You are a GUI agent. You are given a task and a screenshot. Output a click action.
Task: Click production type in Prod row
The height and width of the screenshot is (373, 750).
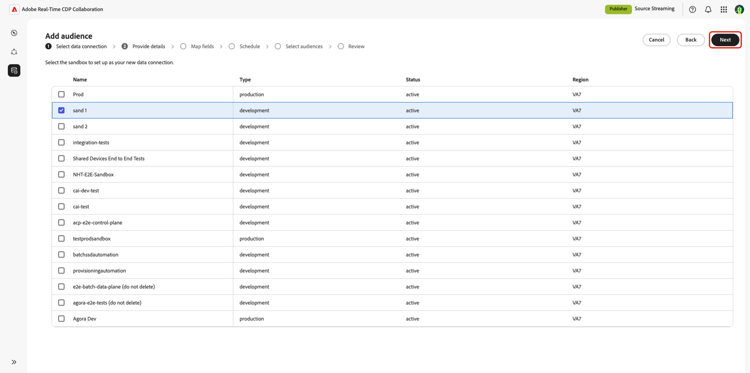(252, 95)
